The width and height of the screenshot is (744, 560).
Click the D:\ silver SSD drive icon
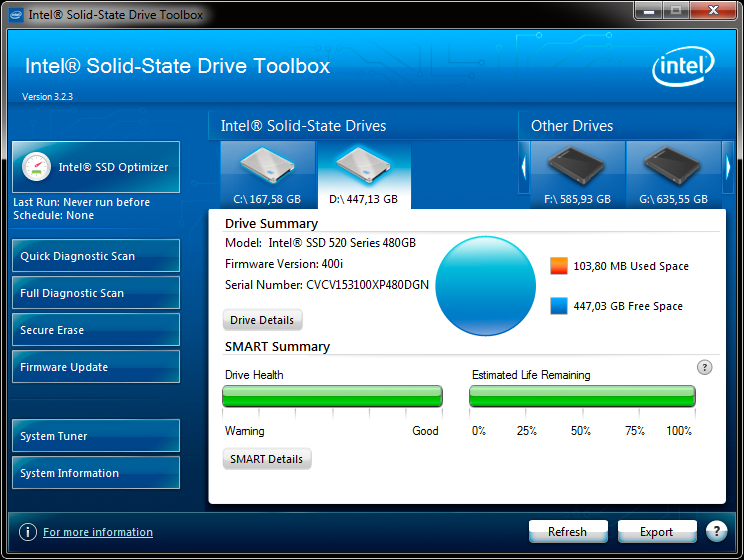tap(363, 164)
